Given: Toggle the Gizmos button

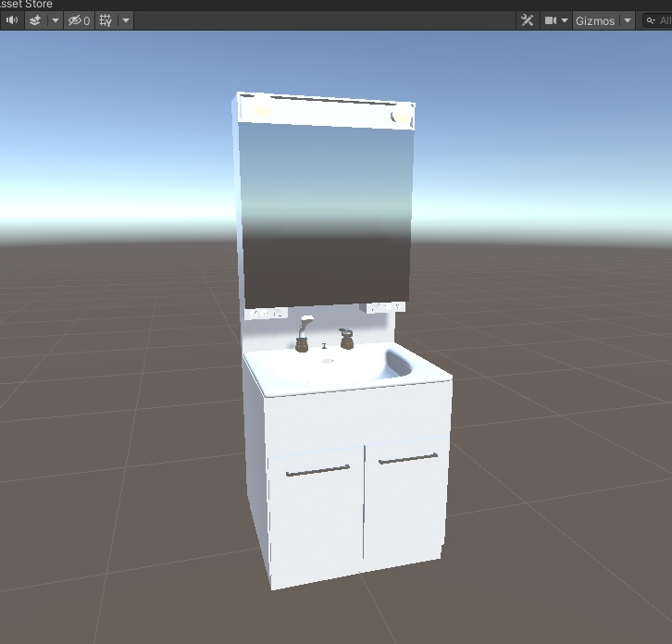Looking at the screenshot, I should point(595,20).
